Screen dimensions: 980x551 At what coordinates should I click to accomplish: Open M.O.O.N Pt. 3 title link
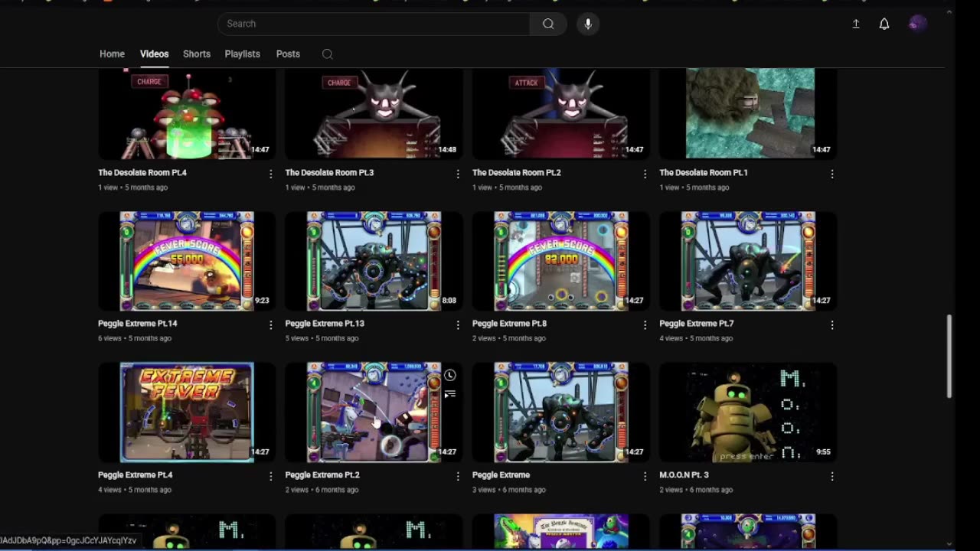point(684,475)
